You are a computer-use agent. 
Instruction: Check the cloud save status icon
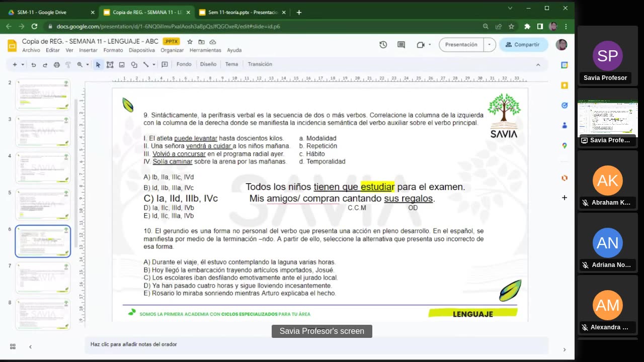coord(213,42)
